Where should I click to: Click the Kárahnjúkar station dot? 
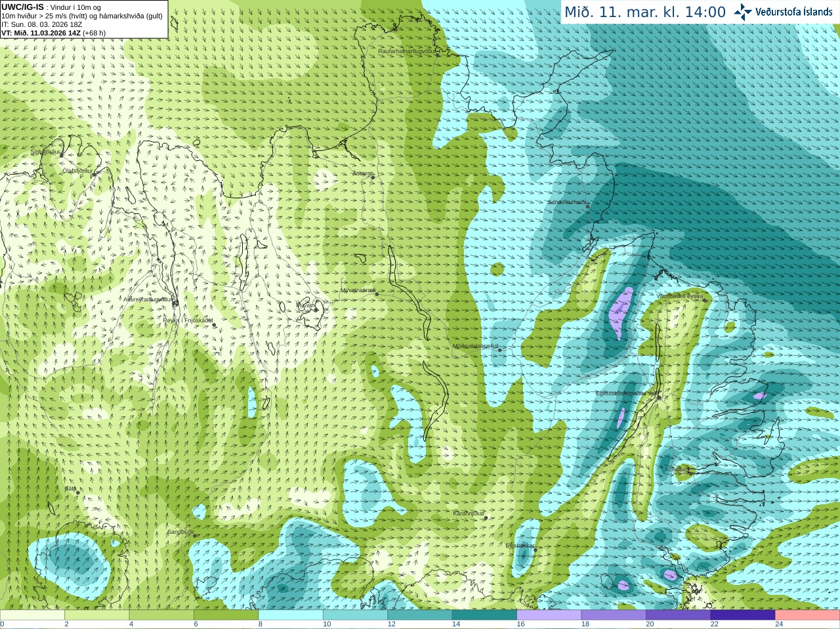coord(486,518)
